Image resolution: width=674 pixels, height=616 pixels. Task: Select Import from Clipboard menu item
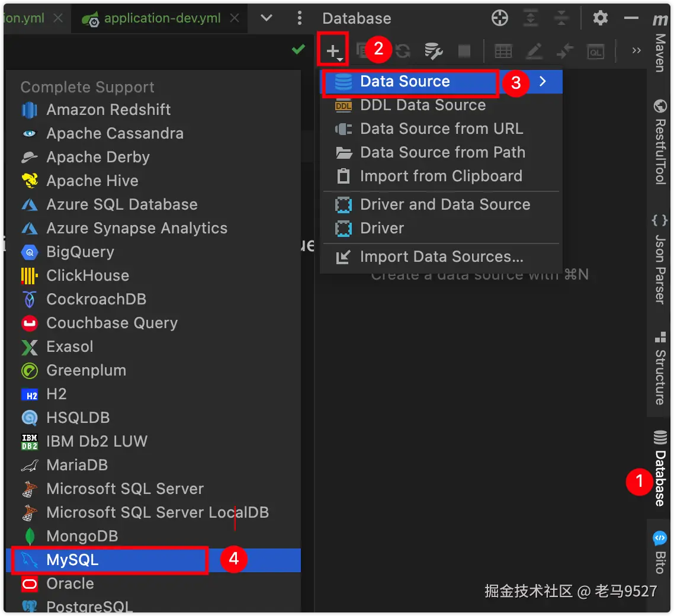[441, 177]
